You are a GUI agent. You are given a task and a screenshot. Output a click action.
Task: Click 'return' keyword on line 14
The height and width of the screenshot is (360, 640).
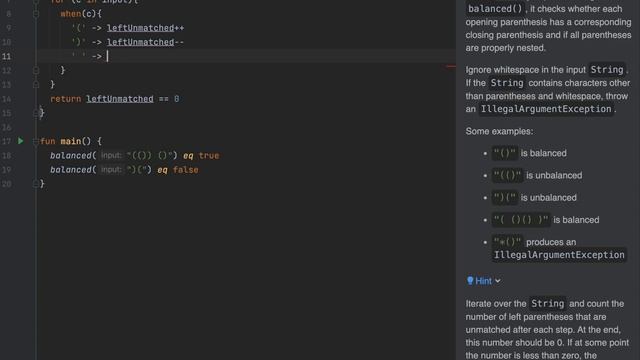(x=65, y=99)
